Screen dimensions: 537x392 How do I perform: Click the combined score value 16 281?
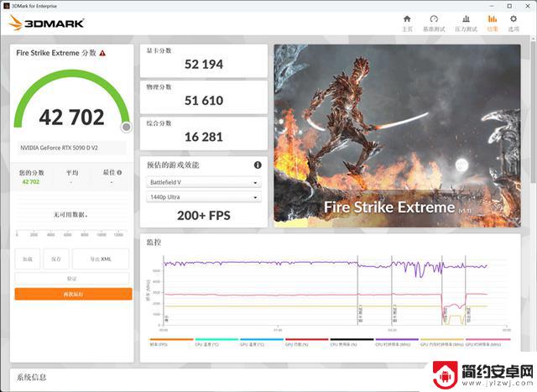pyautogui.click(x=204, y=137)
